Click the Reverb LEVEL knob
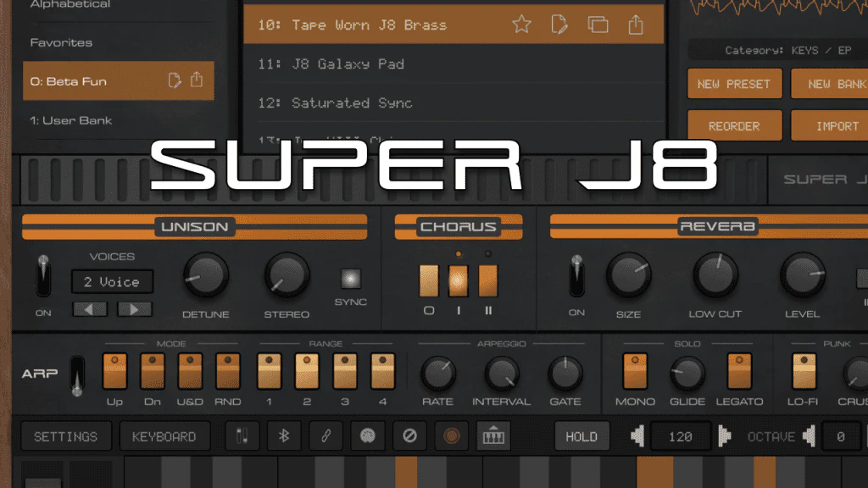The image size is (868, 488). pyautogui.click(x=803, y=275)
